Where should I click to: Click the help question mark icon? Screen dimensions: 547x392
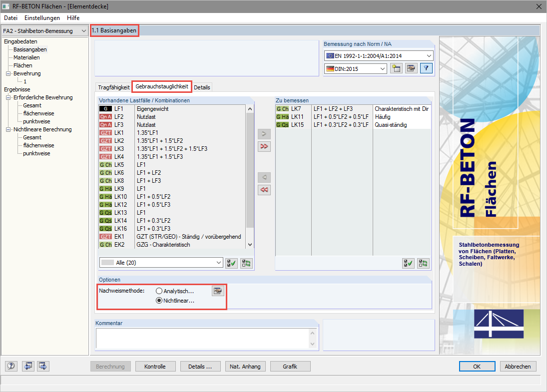(x=11, y=366)
